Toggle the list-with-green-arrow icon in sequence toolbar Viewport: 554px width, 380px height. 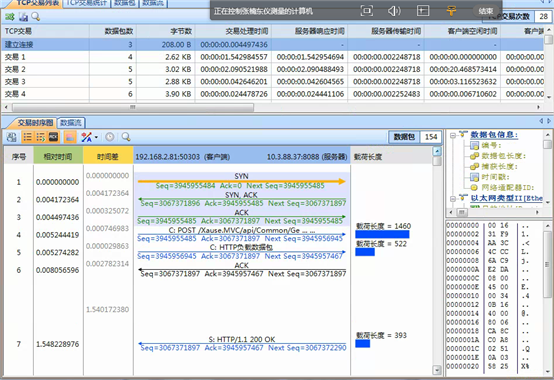click(40, 137)
